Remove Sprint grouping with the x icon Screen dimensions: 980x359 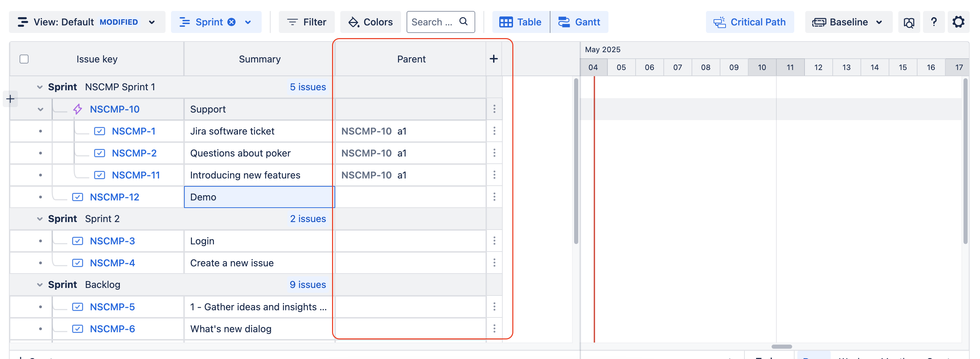point(231,22)
